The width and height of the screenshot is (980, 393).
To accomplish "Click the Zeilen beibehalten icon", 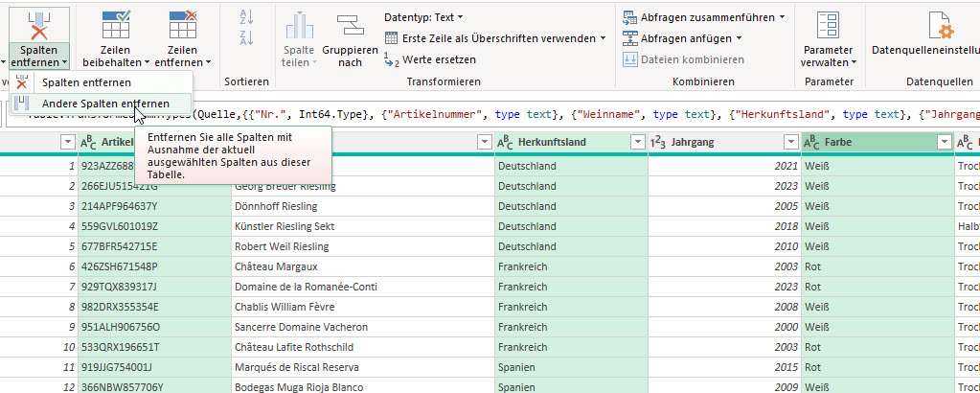I will coord(116,25).
